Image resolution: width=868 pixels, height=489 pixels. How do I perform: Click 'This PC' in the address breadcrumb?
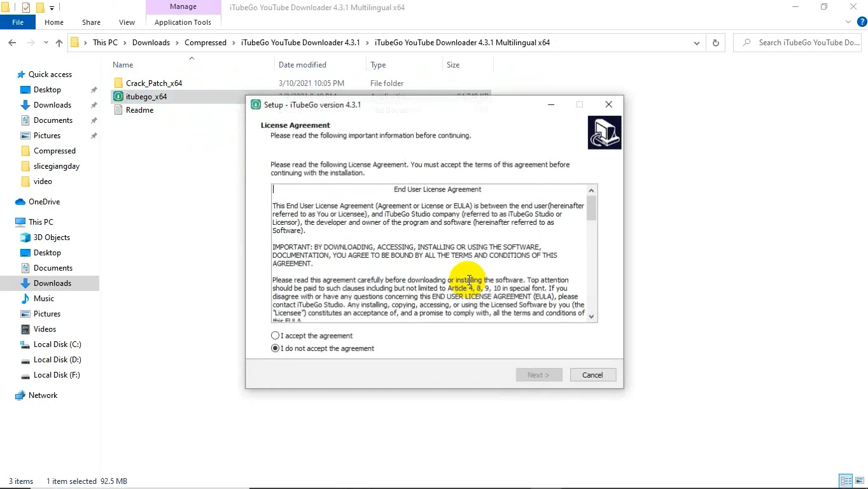(105, 43)
